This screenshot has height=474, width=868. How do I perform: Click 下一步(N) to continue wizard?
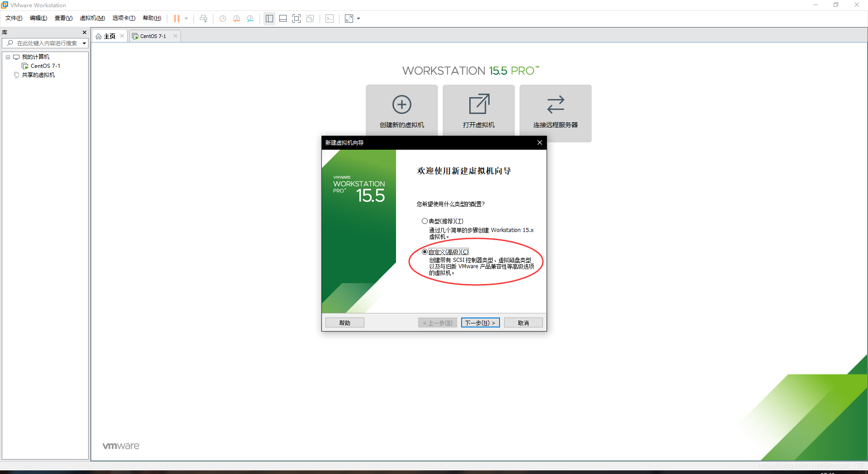(x=480, y=323)
